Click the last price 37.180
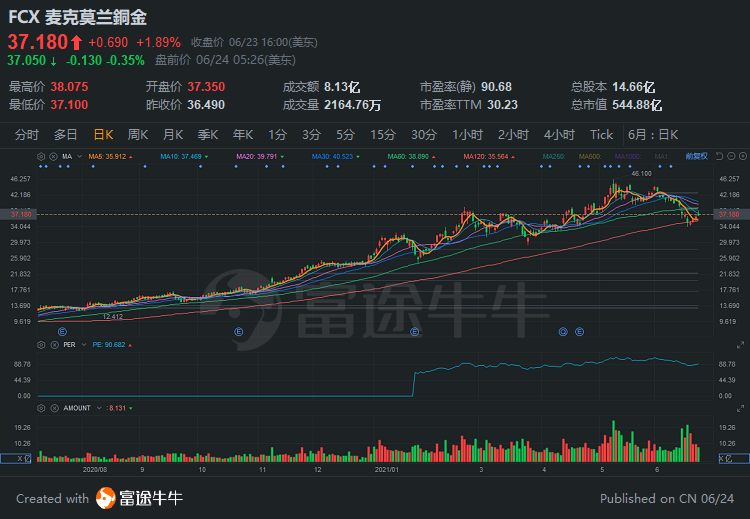 38,42
